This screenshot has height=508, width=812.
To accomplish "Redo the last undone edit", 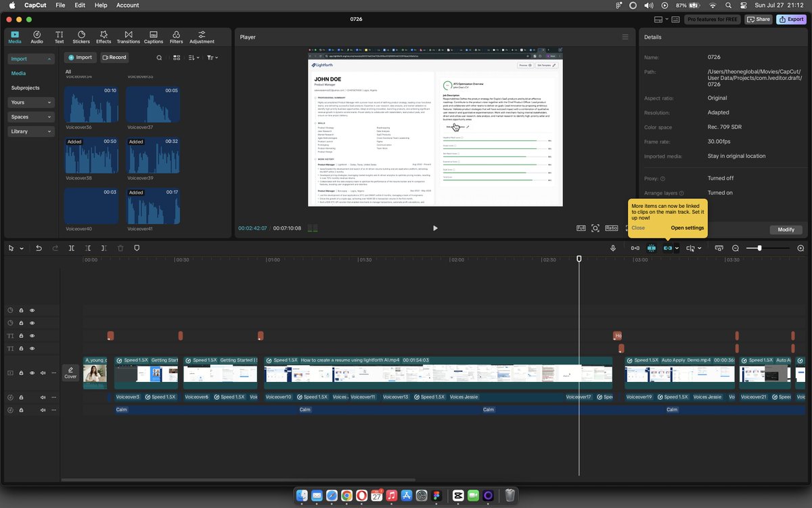I will (55, 249).
